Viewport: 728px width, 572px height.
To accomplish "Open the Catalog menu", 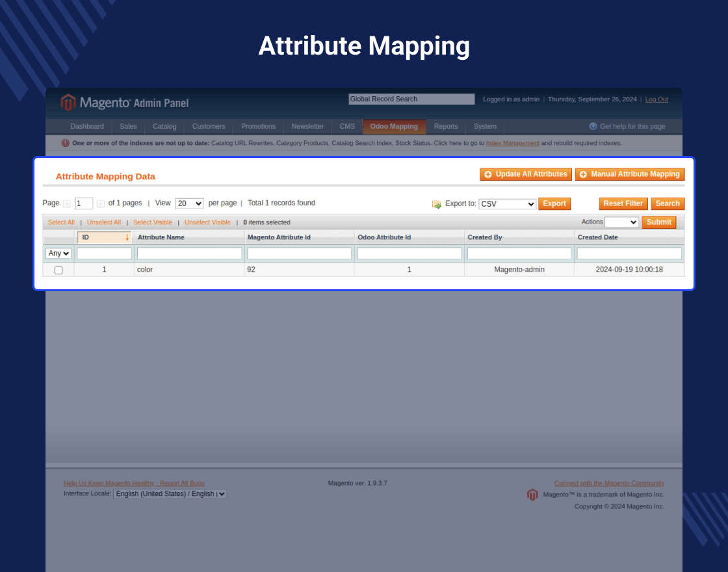I will pyautogui.click(x=164, y=126).
